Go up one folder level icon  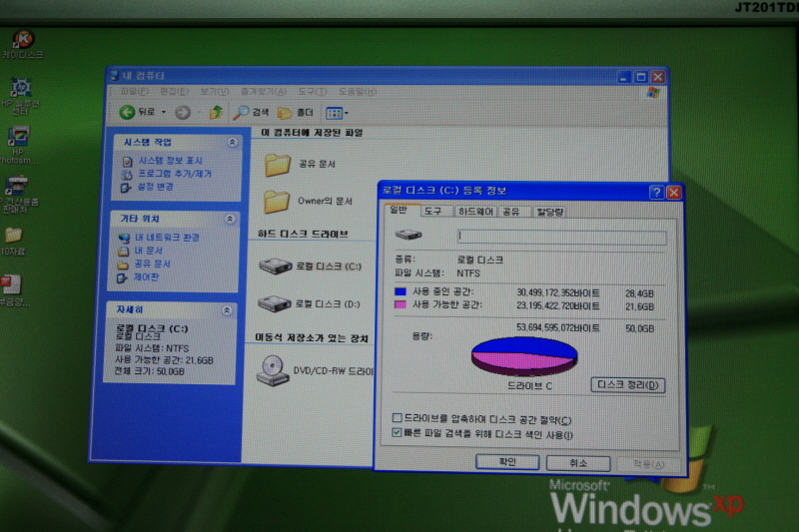216,112
